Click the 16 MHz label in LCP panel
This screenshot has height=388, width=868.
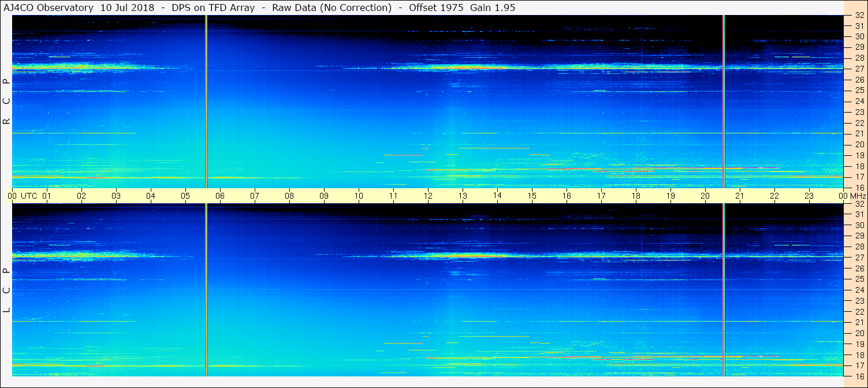coord(859,376)
